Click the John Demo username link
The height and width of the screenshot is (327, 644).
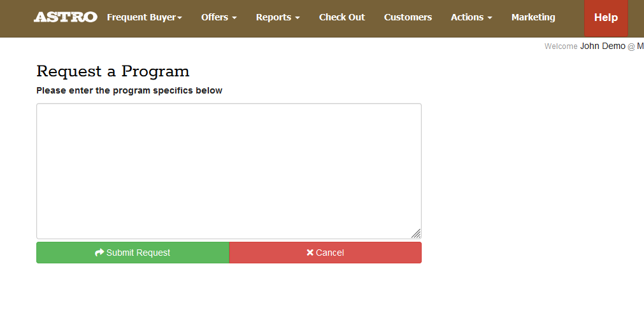point(603,46)
